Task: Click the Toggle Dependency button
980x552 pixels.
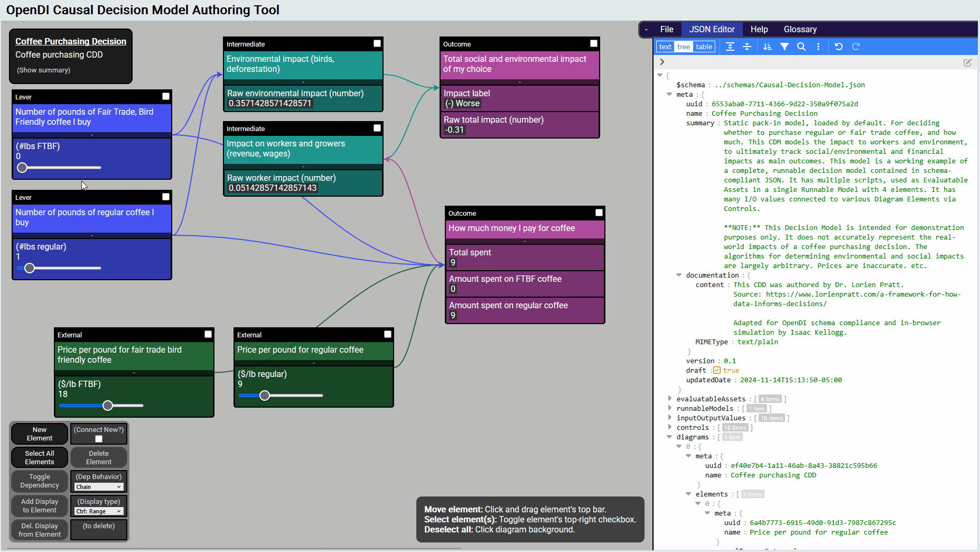Action: [40, 481]
